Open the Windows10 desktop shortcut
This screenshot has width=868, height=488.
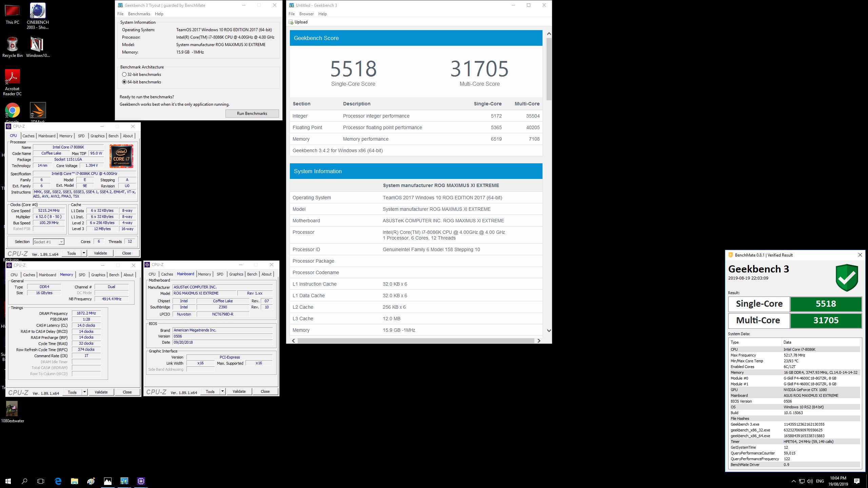pyautogui.click(x=38, y=47)
